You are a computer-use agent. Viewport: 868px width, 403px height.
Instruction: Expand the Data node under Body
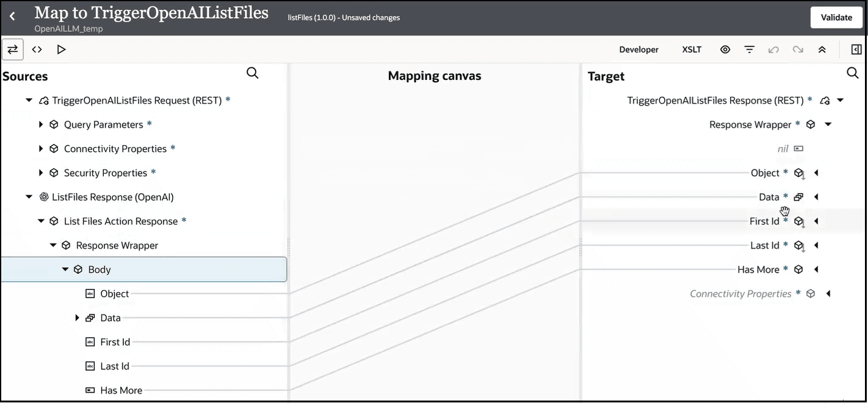[x=77, y=318]
